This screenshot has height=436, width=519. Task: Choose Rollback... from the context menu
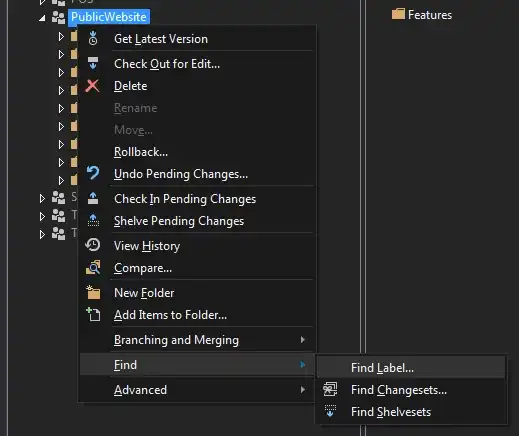tap(141, 152)
